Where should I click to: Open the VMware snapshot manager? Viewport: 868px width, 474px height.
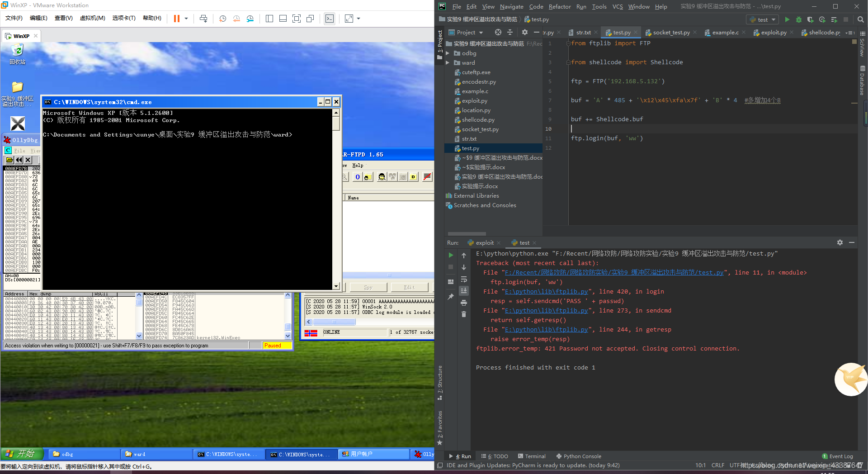[x=250, y=19]
